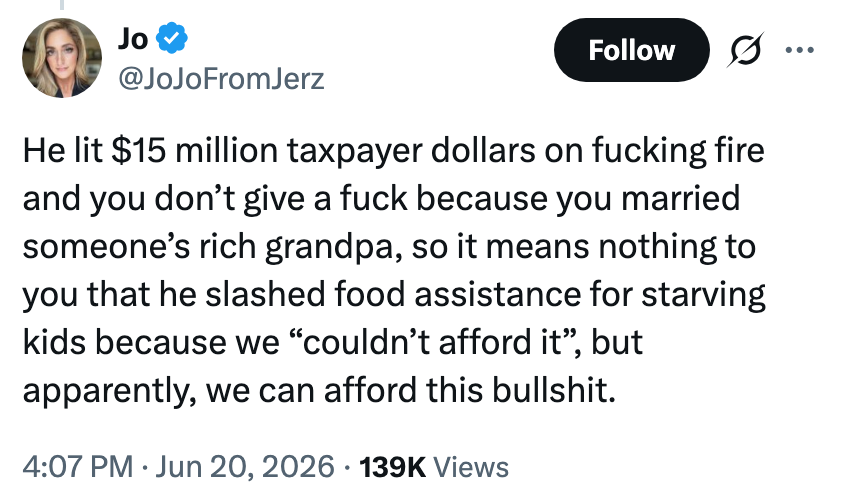Click the blue verified checkmark badge

point(172,38)
